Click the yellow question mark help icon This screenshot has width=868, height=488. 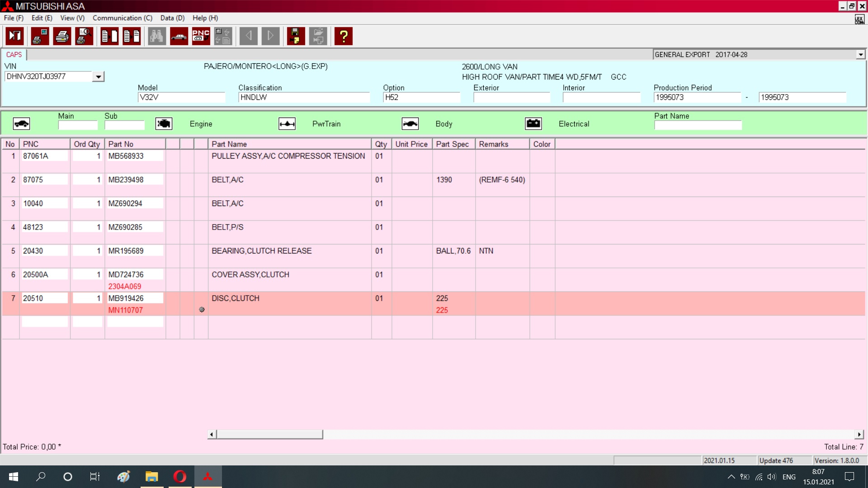point(344,36)
